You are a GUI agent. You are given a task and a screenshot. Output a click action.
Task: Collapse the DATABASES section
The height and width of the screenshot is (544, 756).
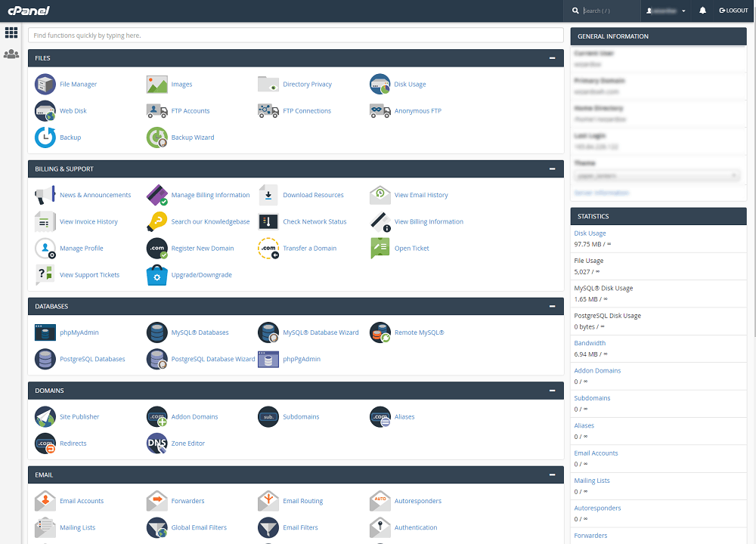pyautogui.click(x=552, y=307)
